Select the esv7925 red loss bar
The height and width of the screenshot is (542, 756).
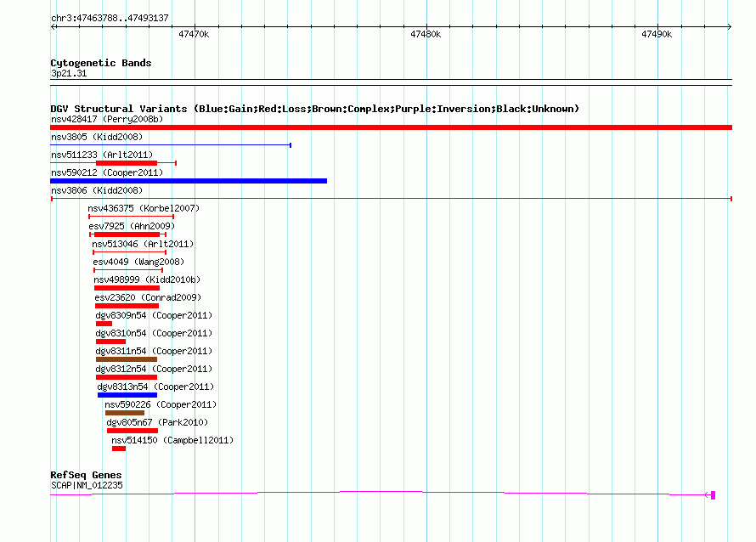click(x=127, y=234)
